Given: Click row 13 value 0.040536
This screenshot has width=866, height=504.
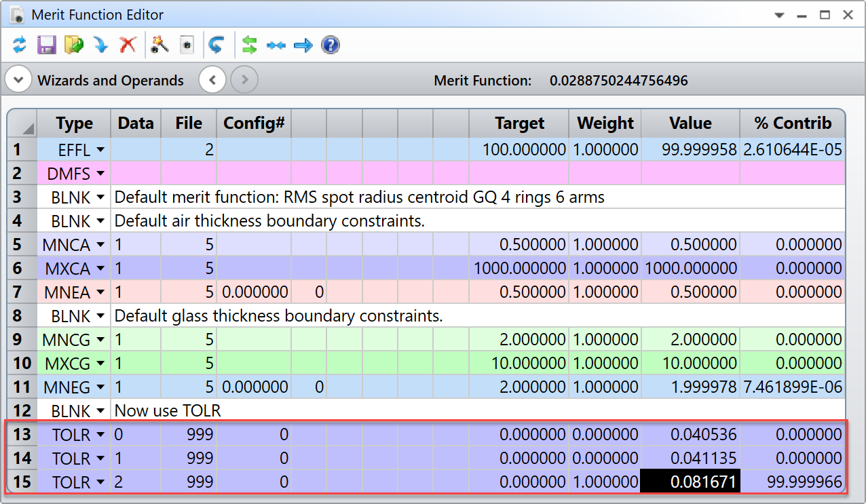Looking at the screenshot, I should click(x=690, y=435).
